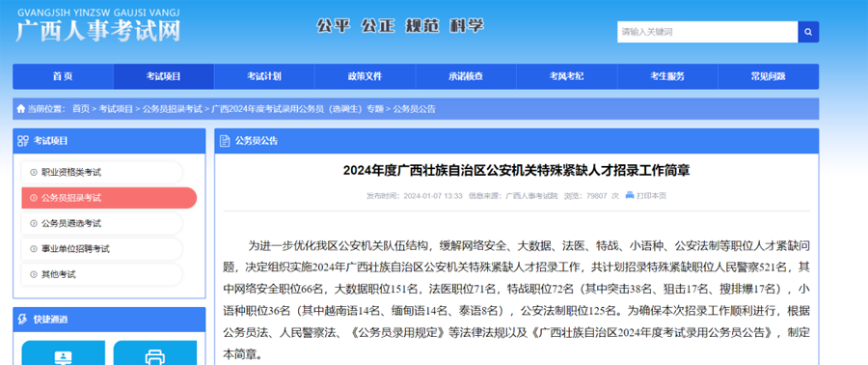Select highlighted 公务员招录考试 sidebar item

109,198
